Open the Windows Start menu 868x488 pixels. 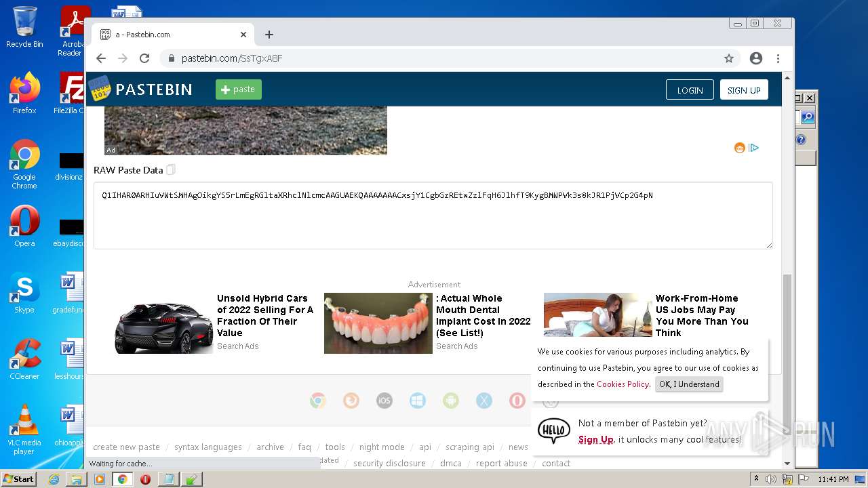(x=18, y=479)
